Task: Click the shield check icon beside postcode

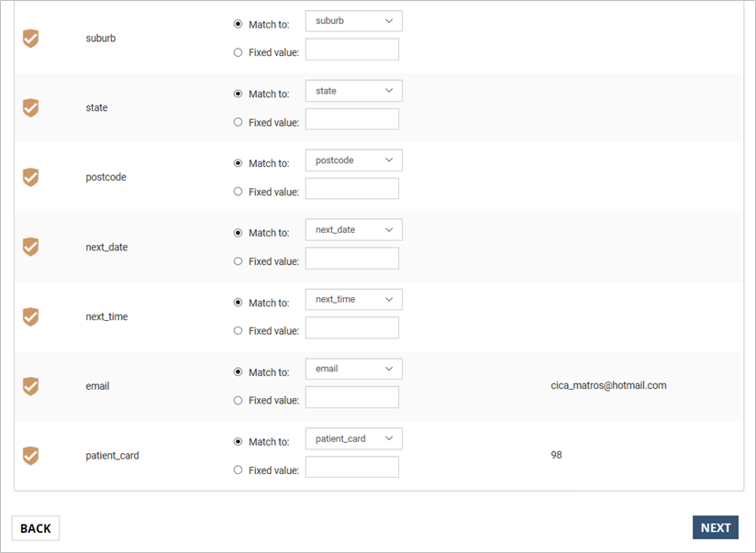Action: coord(31,177)
